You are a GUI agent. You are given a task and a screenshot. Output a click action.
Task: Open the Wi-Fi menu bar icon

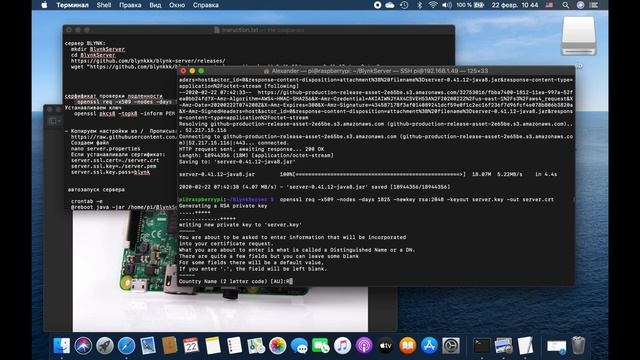(433, 5)
